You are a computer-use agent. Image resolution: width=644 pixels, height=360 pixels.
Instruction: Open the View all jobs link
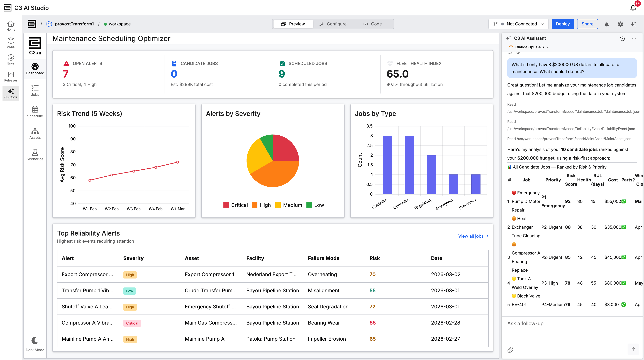coord(473,236)
